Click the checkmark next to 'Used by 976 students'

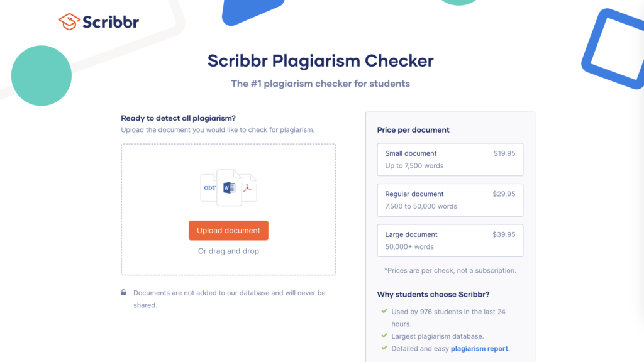(384, 312)
